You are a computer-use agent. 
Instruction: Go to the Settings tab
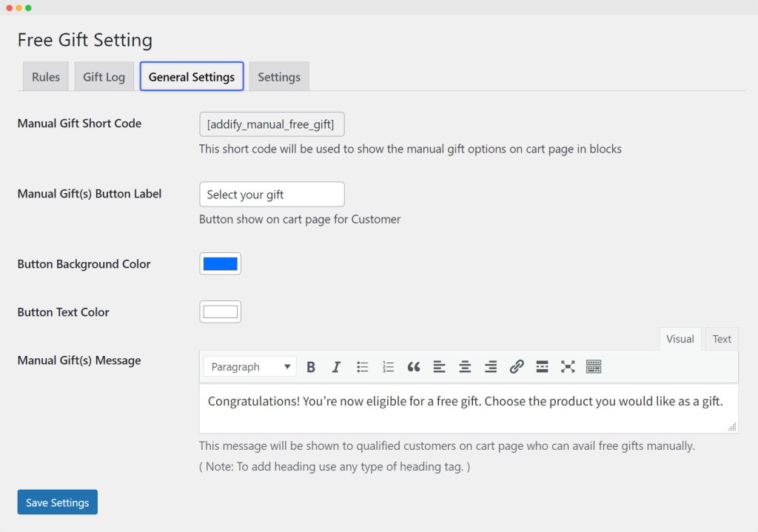279,77
